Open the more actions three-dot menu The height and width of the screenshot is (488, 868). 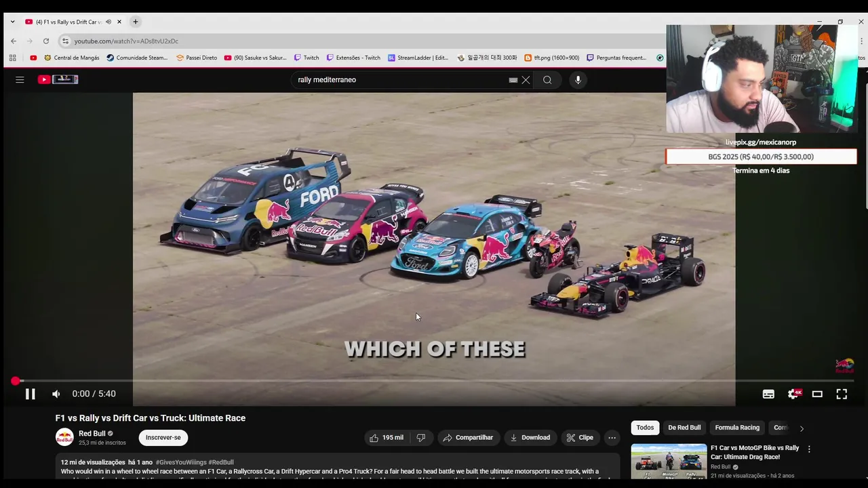click(612, 438)
